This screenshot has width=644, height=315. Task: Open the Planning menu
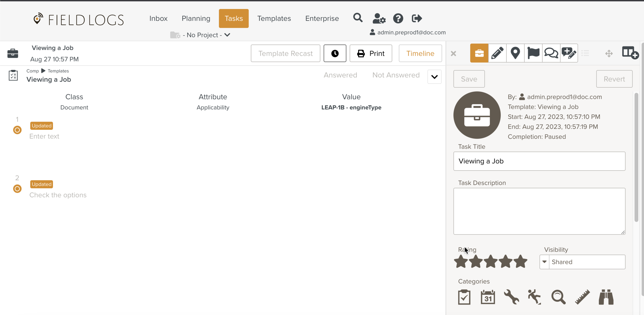(x=196, y=19)
